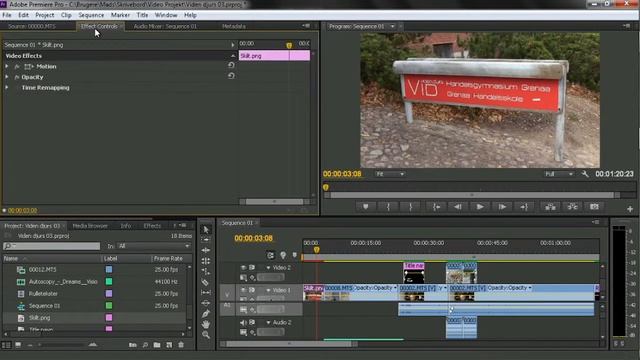Toggle the V source track indicator
640x360 pixels.
coord(227,293)
